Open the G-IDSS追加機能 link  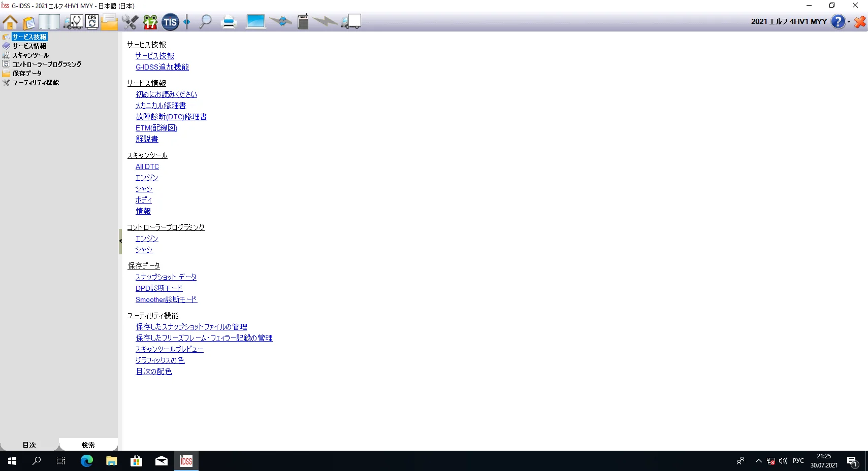click(162, 67)
